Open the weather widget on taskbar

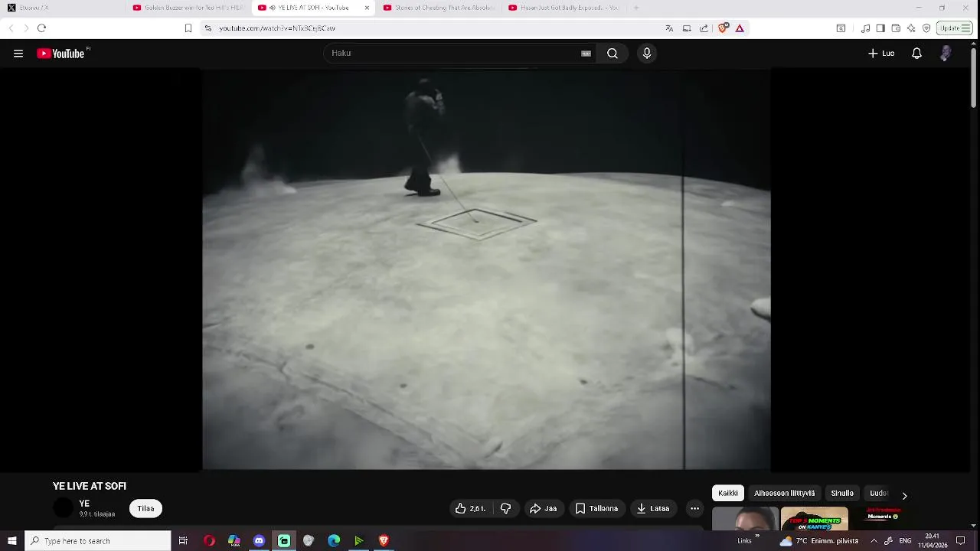[x=818, y=541]
